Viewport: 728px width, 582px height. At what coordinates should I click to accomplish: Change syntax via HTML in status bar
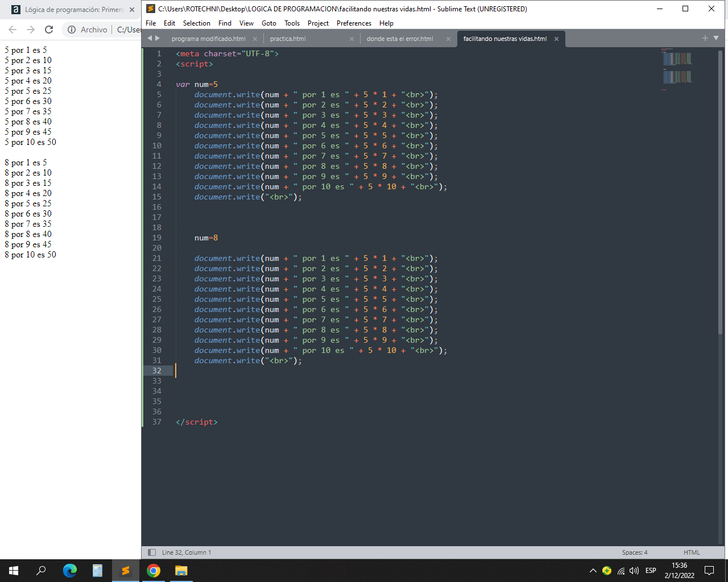point(692,552)
